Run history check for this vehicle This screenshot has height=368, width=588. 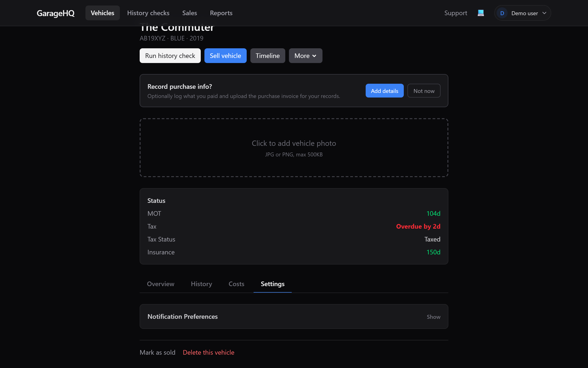click(170, 56)
